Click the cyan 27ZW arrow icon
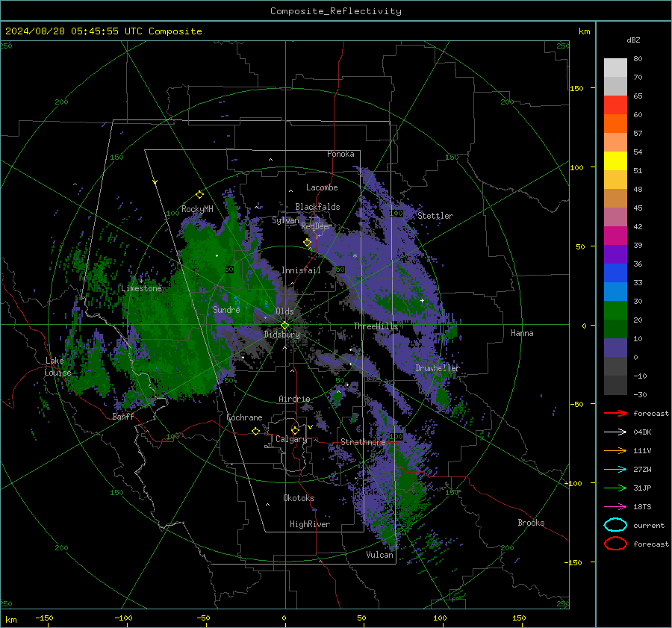This screenshot has height=628, width=672. point(615,470)
